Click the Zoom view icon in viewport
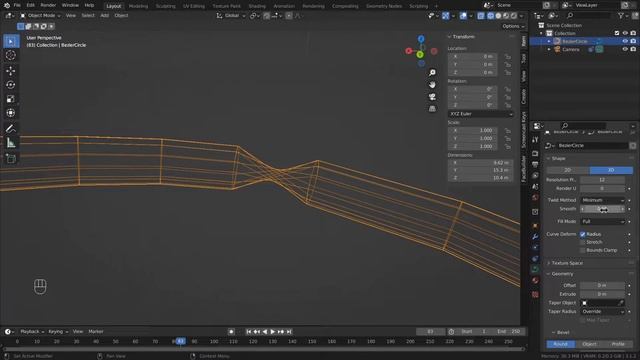 (432, 73)
